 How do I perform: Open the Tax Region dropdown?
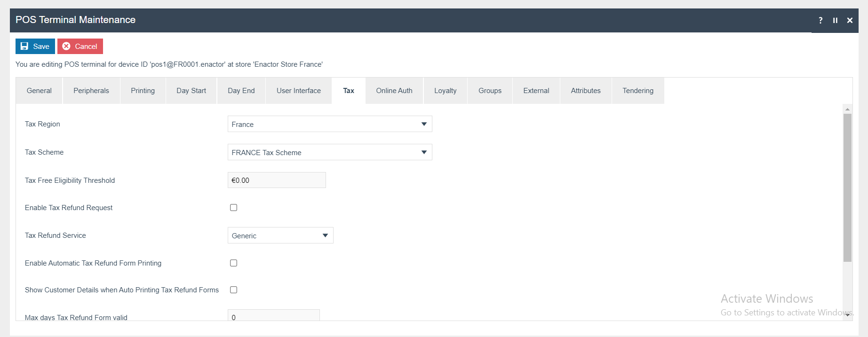[329, 124]
